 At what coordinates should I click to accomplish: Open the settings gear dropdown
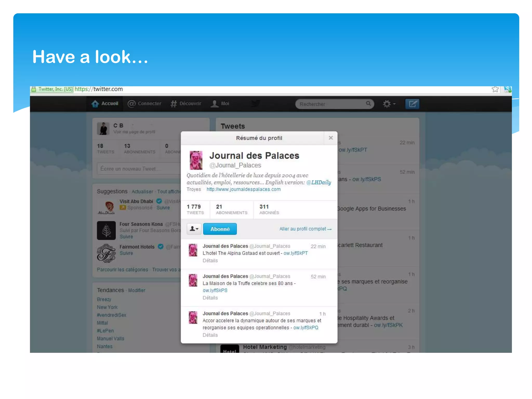click(389, 104)
